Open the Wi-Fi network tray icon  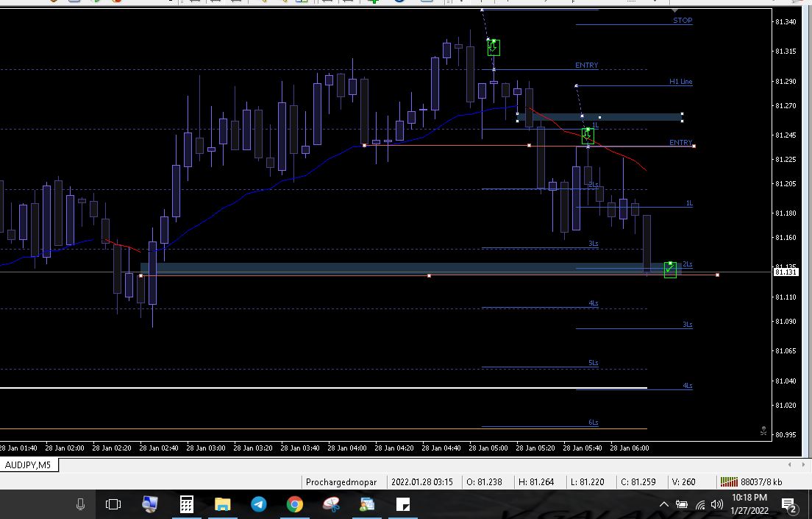click(x=700, y=504)
